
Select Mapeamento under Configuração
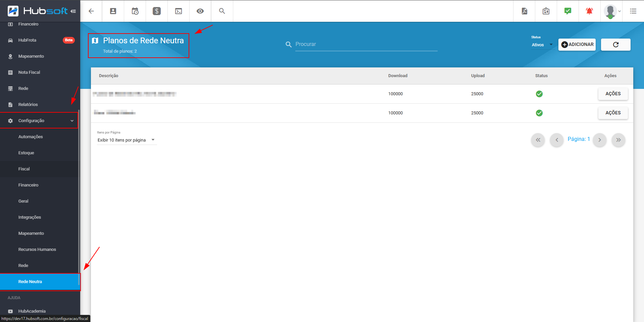click(x=39, y=233)
